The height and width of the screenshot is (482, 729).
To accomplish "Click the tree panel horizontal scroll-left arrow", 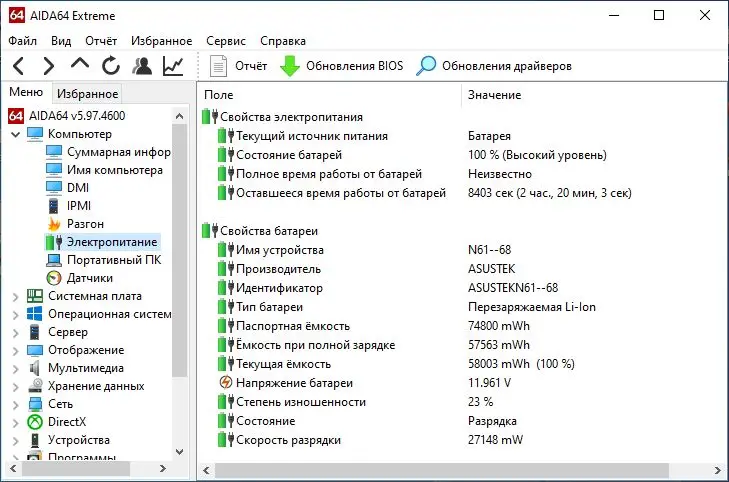I will pos(13,469).
